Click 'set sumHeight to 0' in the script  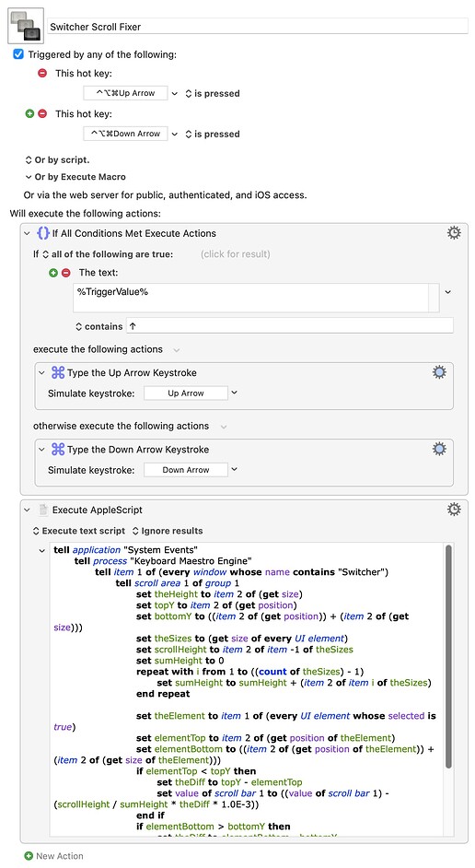(180, 661)
